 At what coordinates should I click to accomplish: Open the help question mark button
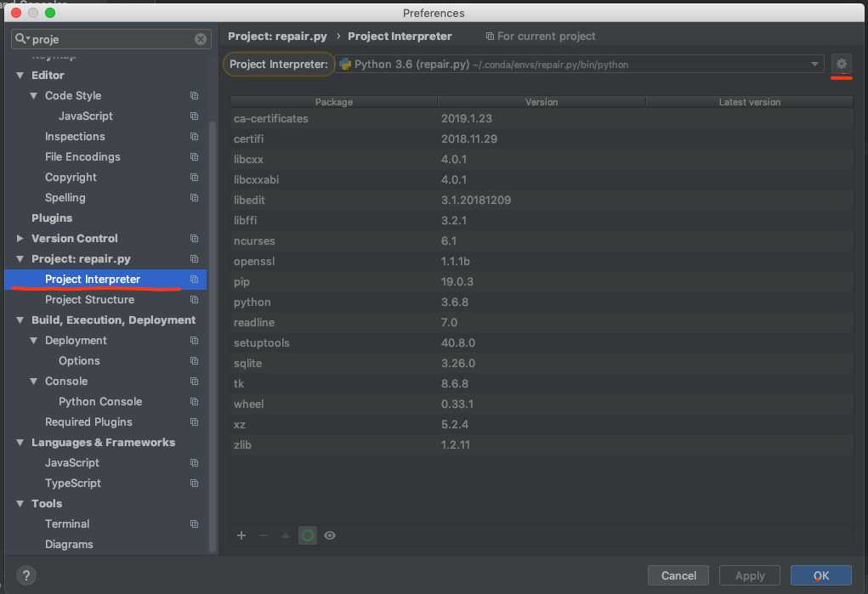point(26,575)
